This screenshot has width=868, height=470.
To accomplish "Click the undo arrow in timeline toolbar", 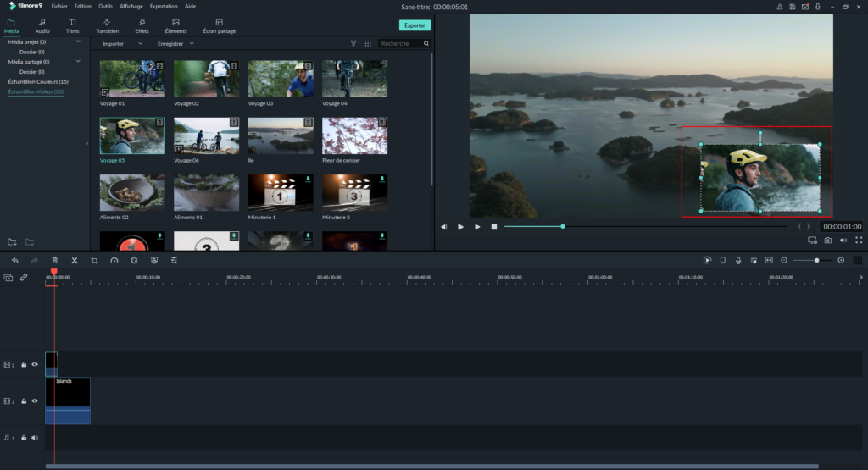I will 15,261.
